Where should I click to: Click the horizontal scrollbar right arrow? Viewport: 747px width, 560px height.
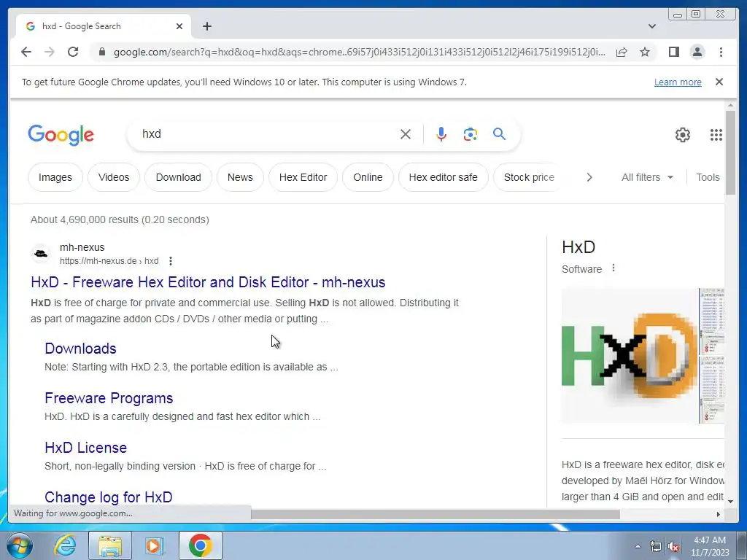point(719,514)
